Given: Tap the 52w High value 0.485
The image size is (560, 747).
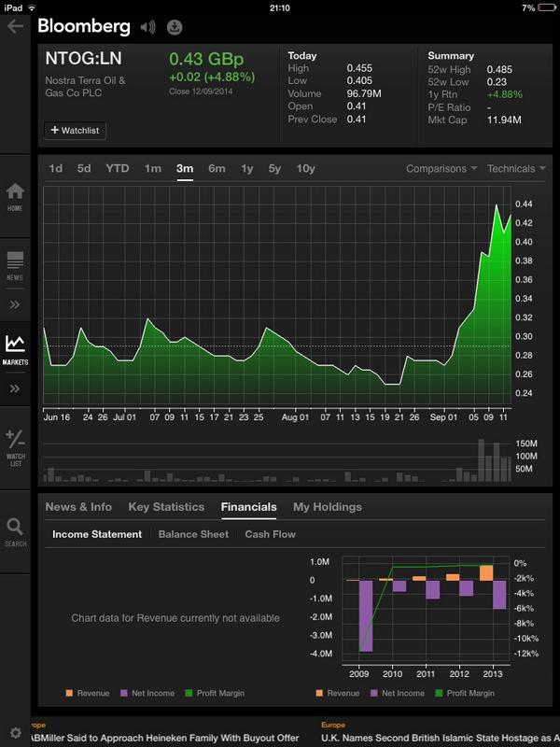Looking at the screenshot, I should click(499, 69).
